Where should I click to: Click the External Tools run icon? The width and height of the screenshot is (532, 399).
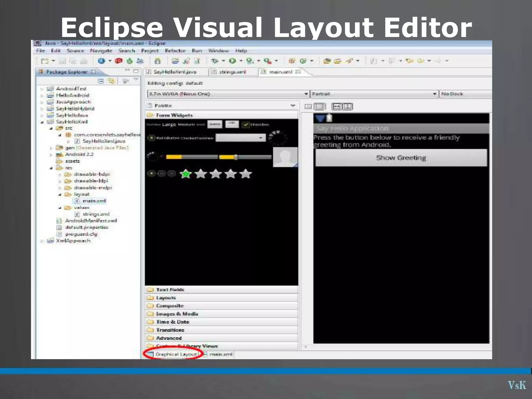pyautogui.click(x=267, y=61)
